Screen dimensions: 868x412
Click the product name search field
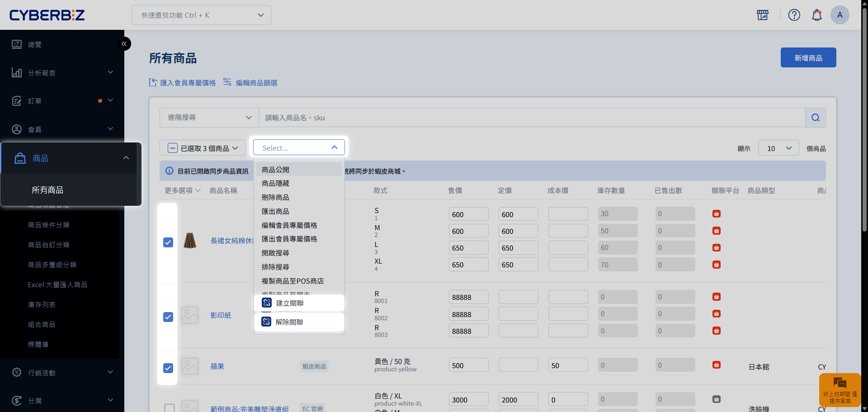pos(531,118)
